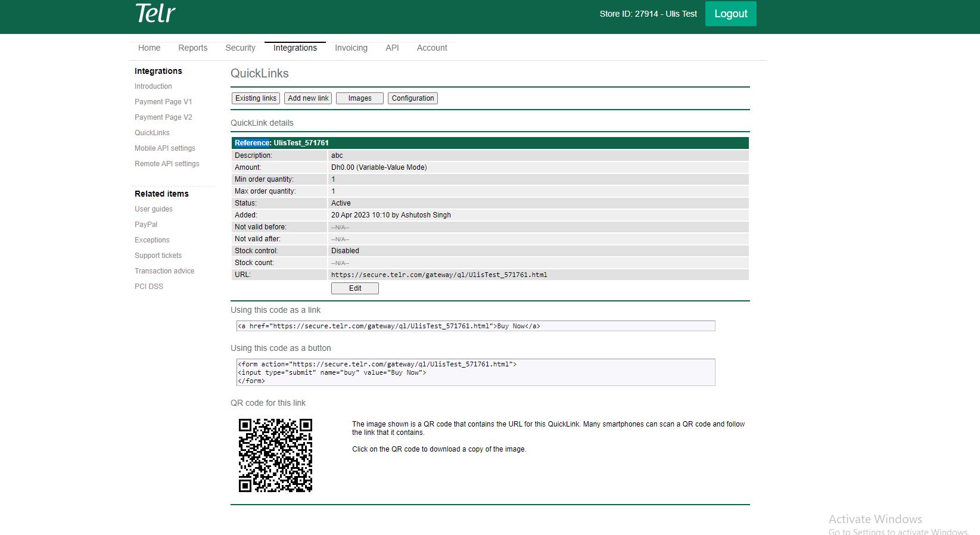Image resolution: width=980 pixels, height=535 pixels.
Task: Click the Dh0.00 (Variable-Value Mode) amount
Action: 379,167
